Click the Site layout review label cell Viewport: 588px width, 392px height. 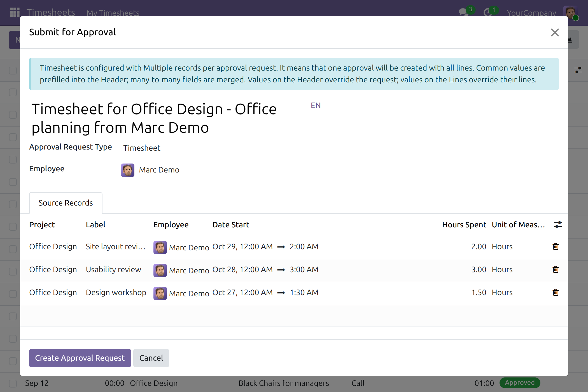(116, 246)
